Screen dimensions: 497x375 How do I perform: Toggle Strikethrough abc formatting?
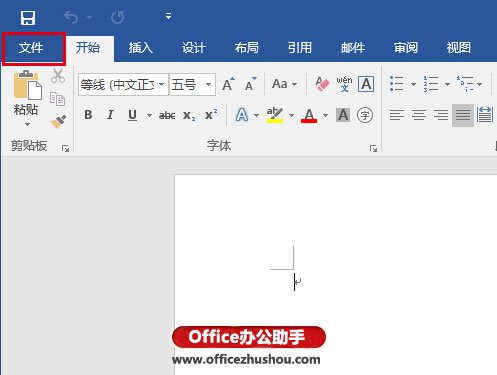click(x=167, y=115)
